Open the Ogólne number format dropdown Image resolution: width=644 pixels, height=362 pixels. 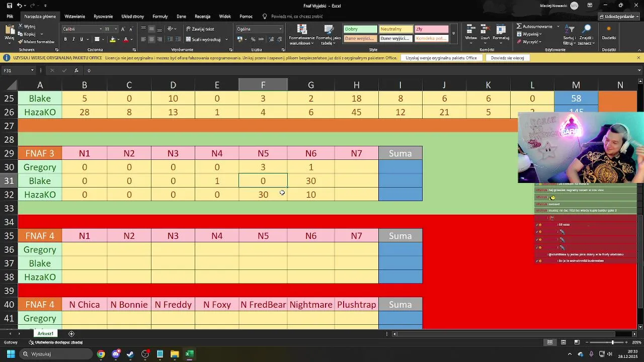click(x=281, y=29)
